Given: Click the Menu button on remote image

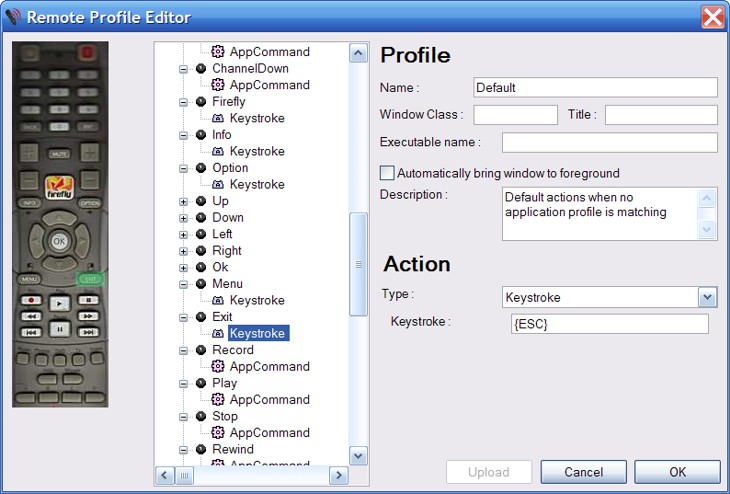Looking at the screenshot, I should 29,279.
